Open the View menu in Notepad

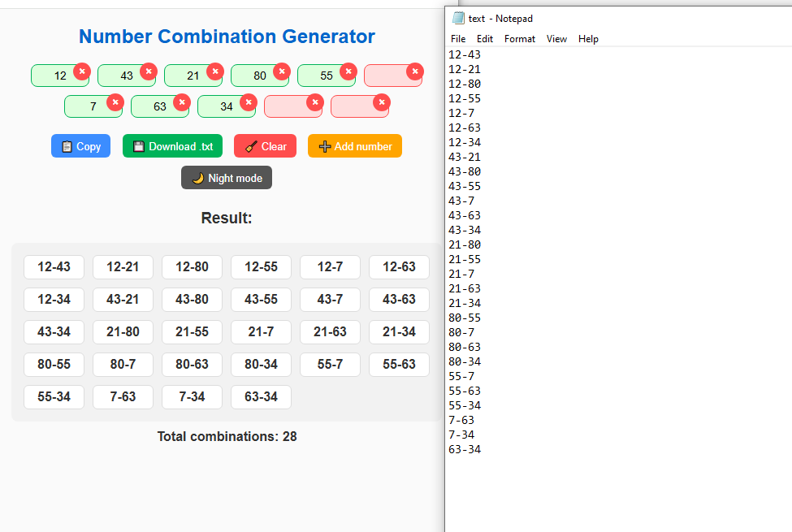click(556, 39)
